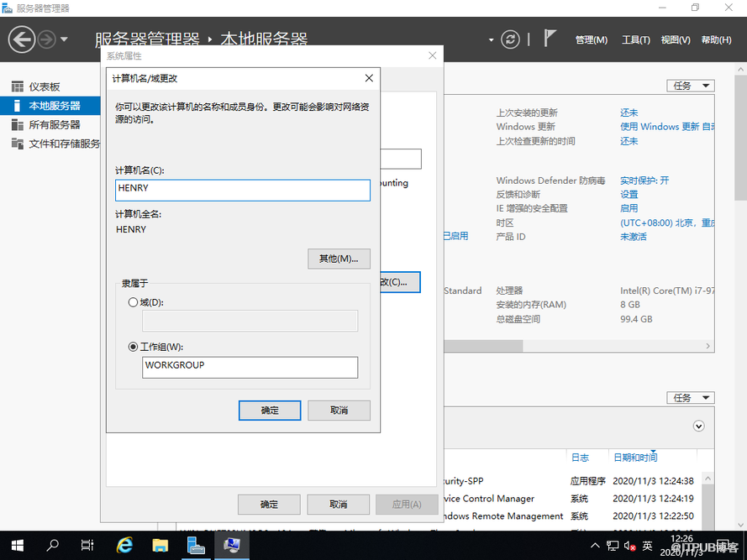This screenshot has width=747, height=560.
Task: Open the notifications flag icon
Action: (x=550, y=39)
